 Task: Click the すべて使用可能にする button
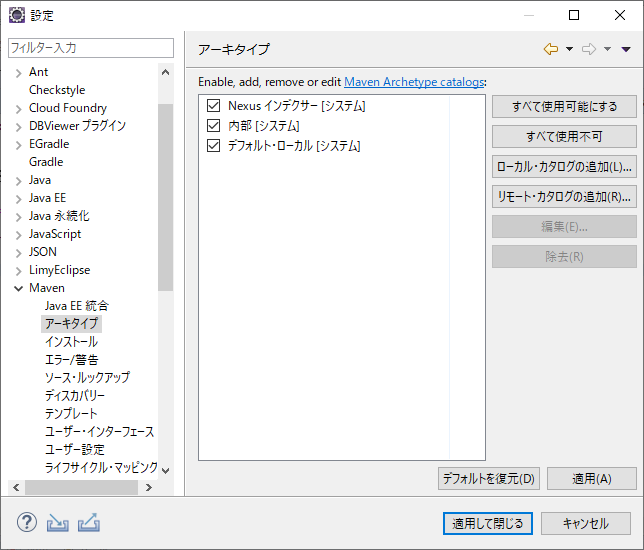point(564,107)
